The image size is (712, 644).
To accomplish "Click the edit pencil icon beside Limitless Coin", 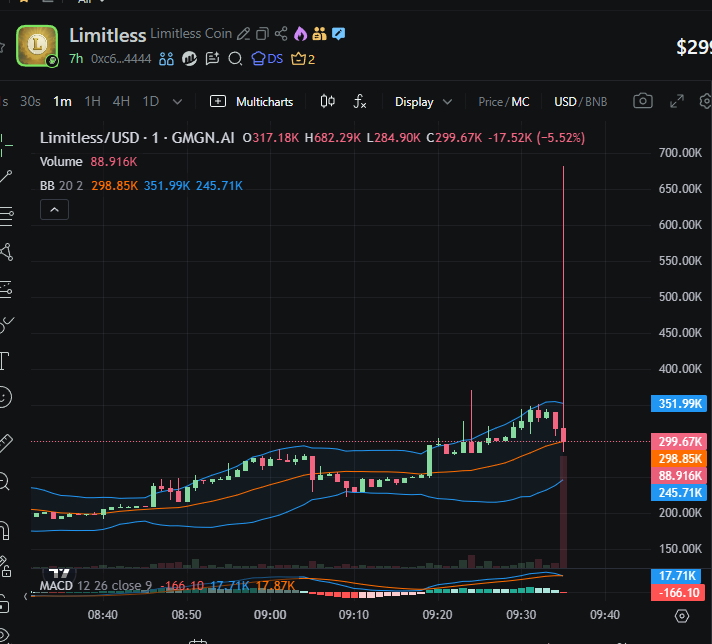I will (243, 34).
